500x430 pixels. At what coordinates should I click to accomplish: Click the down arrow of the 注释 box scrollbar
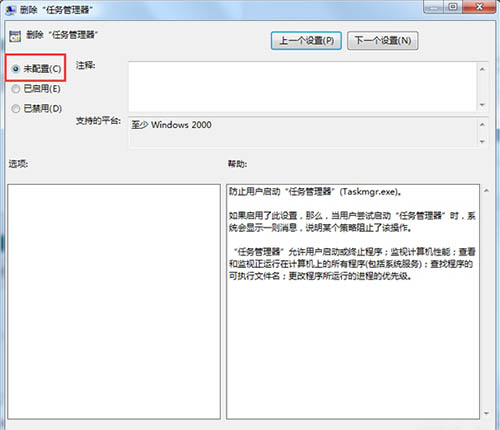pos(482,105)
